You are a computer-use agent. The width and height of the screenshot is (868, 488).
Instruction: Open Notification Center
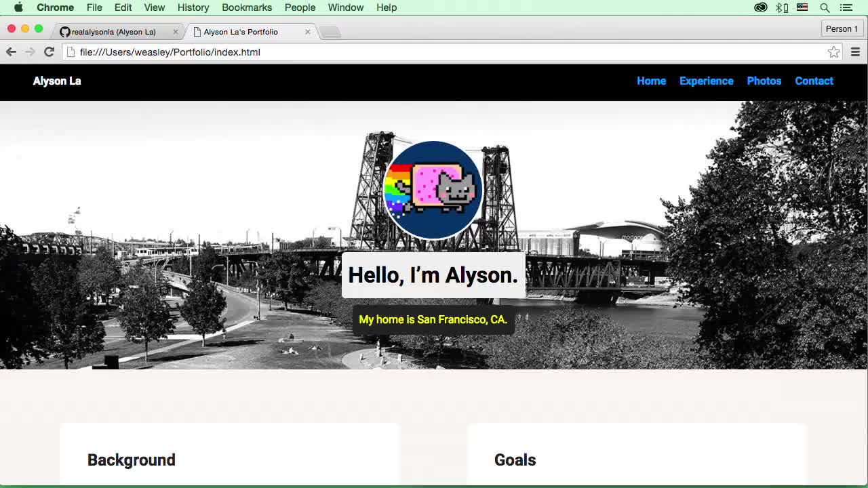pos(845,7)
